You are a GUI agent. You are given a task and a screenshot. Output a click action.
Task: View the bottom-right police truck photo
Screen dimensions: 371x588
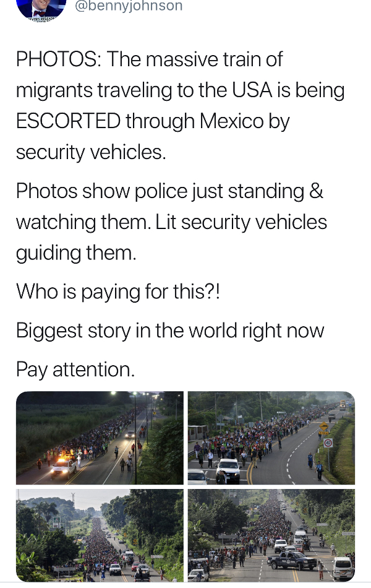[271, 535]
